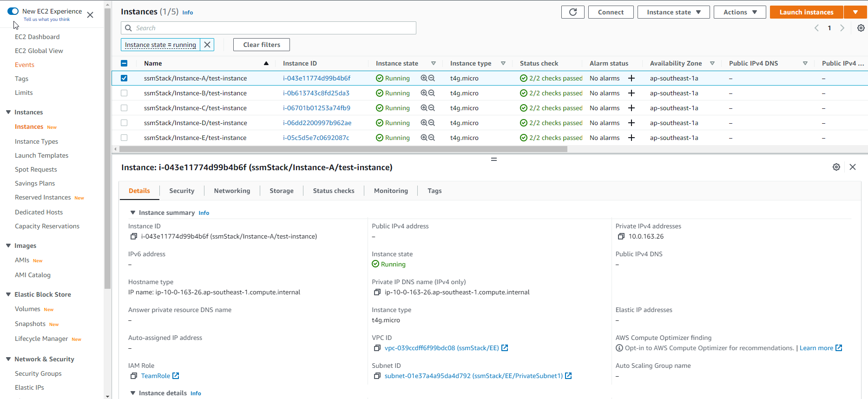Open table preferences gear icon
Screen dimensions: 868x399
[x=861, y=28]
